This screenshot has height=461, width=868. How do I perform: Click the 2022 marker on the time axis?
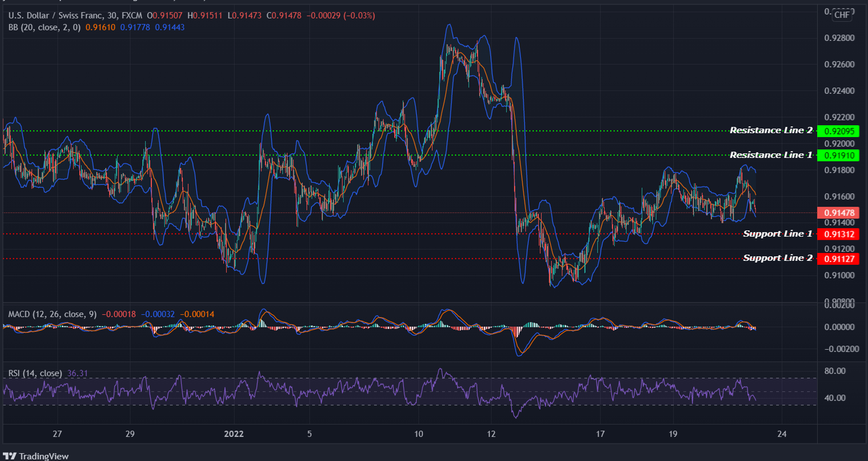click(234, 434)
